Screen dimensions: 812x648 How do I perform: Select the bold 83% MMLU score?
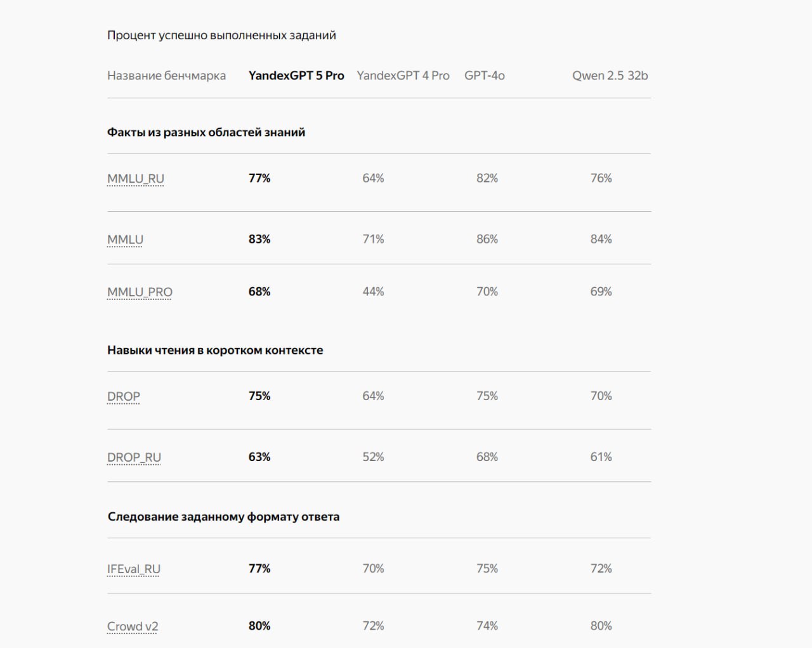(259, 239)
